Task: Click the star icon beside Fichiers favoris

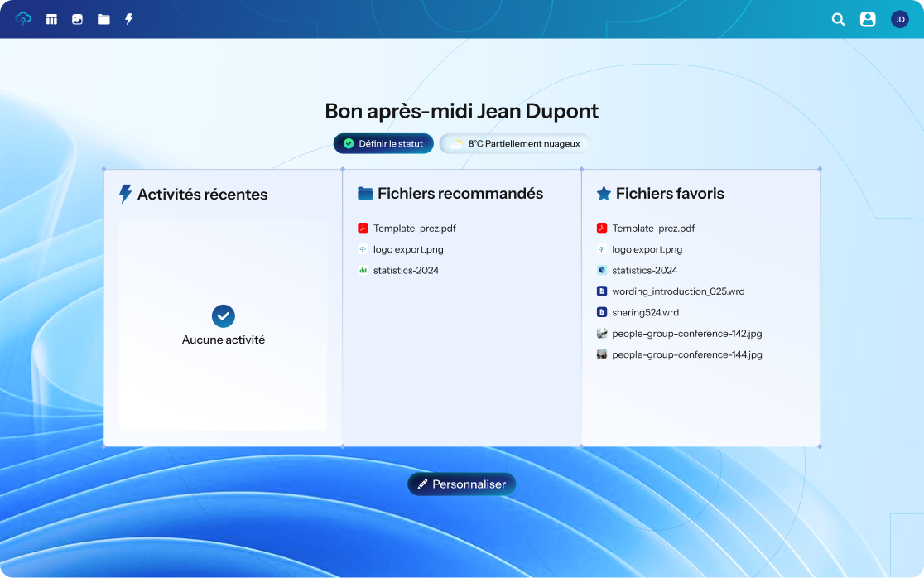Action: (x=604, y=193)
